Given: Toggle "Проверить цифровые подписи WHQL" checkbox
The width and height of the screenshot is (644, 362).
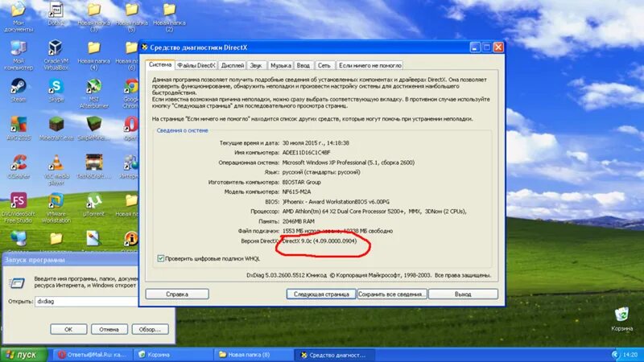Looking at the screenshot, I should pos(160,258).
